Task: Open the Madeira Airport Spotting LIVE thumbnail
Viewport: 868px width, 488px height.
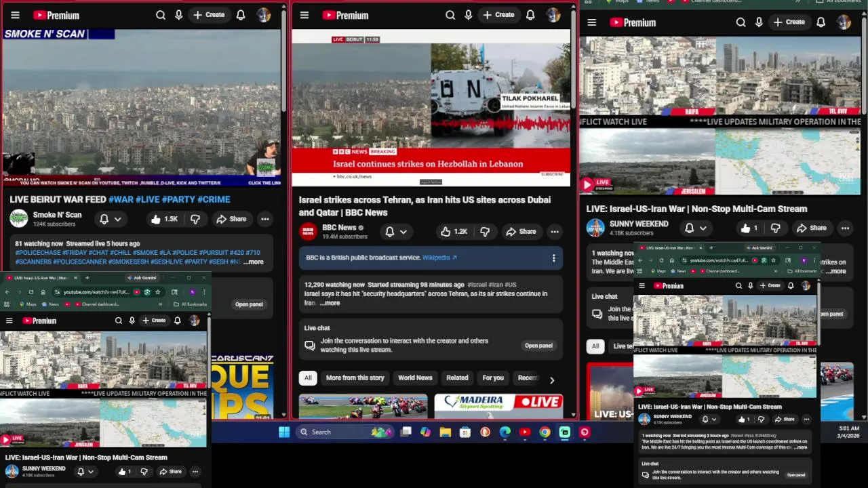Action: [x=498, y=405]
